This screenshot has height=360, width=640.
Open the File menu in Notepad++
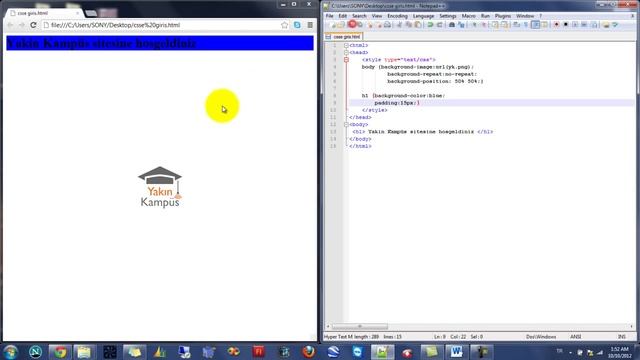(x=329, y=16)
